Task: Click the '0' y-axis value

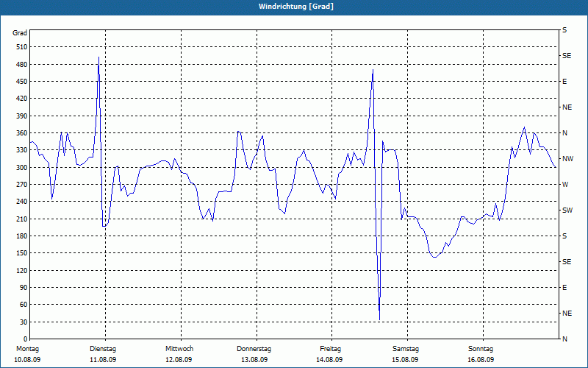Action: coord(26,339)
